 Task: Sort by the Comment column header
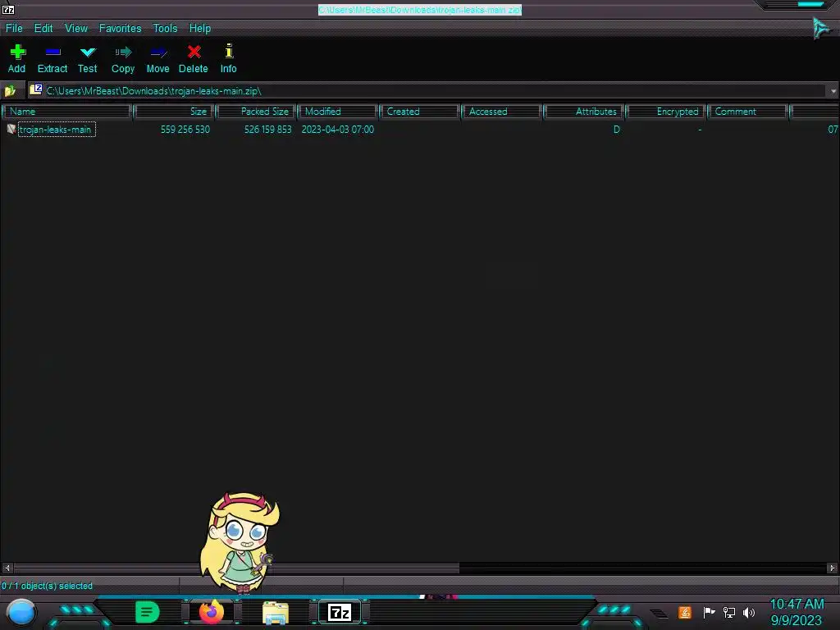point(748,112)
